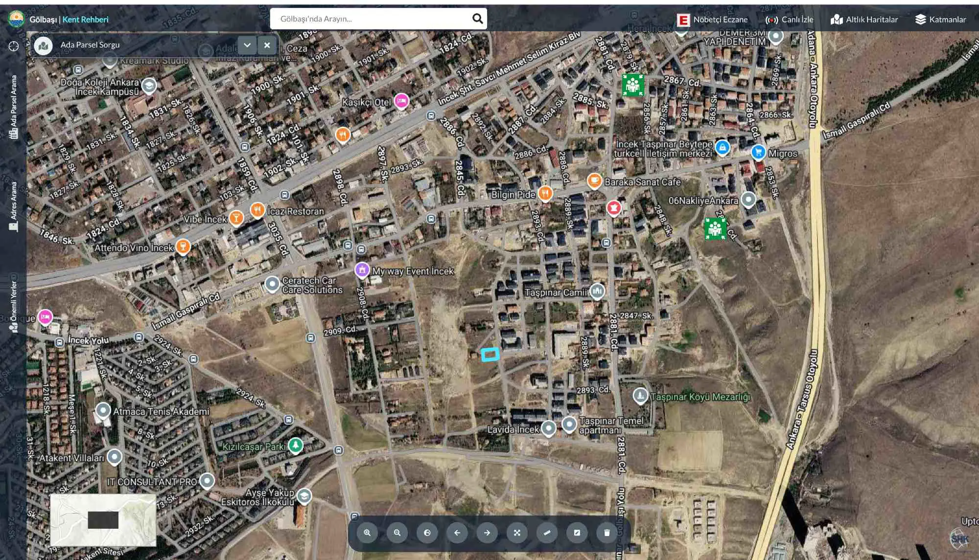Click the Lavida İncek location marker
The image size is (979, 560).
pos(548,428)
